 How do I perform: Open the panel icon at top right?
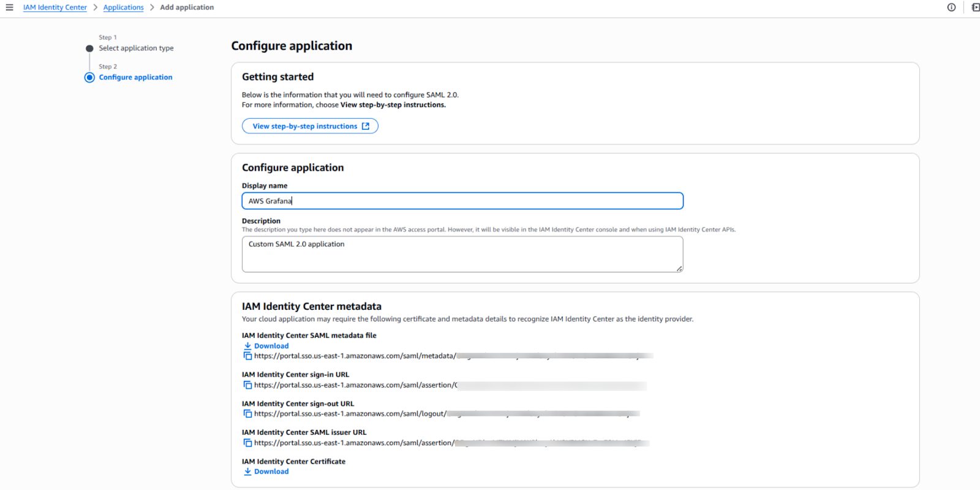point(975,7)
